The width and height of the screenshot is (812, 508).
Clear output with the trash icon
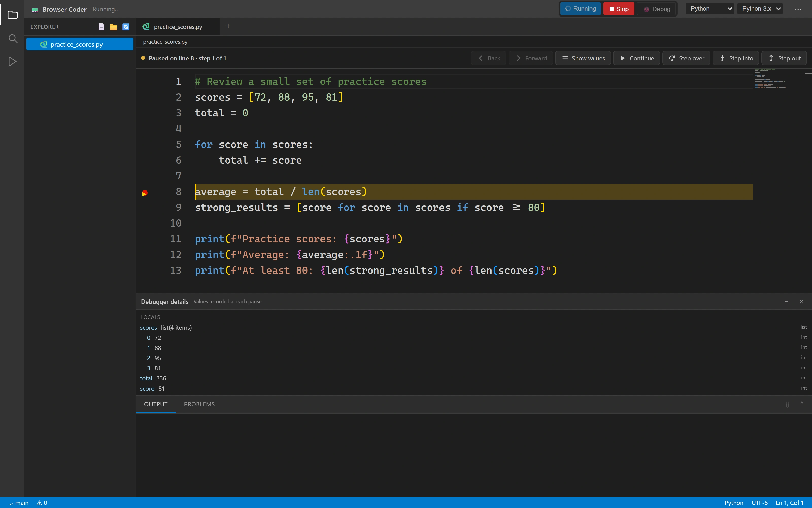pos(787,405)
